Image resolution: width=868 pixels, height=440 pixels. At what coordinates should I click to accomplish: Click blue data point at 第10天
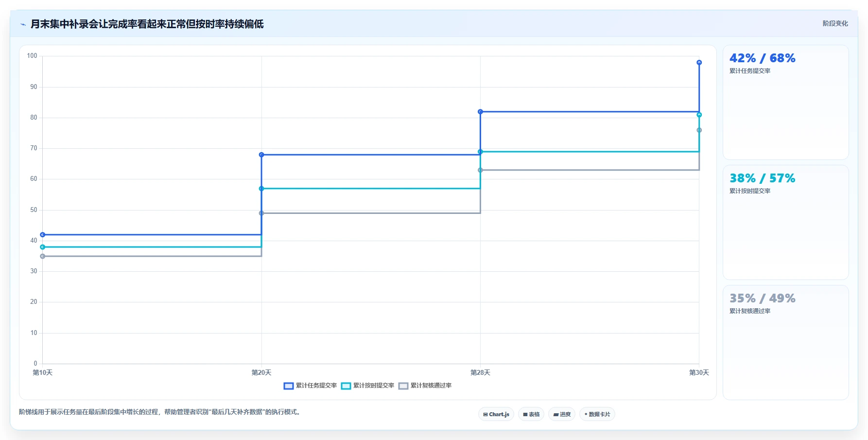[x=43, y=235]
